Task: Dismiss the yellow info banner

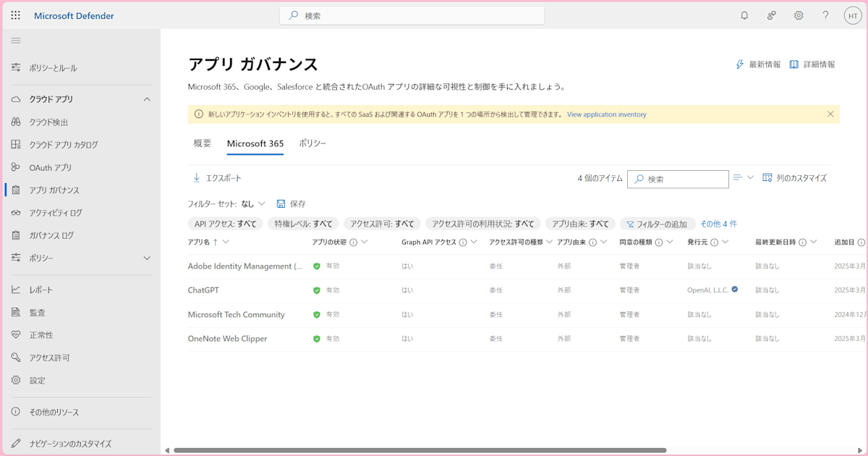Action: pos(830,114)
